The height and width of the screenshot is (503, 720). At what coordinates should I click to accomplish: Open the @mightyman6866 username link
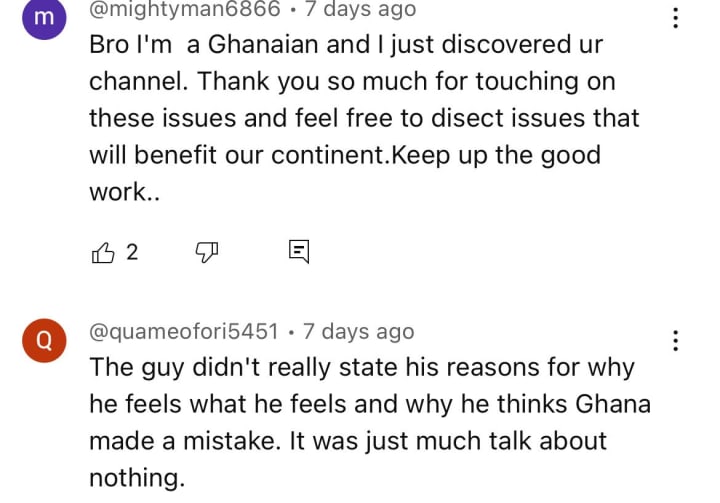point(185,9)
